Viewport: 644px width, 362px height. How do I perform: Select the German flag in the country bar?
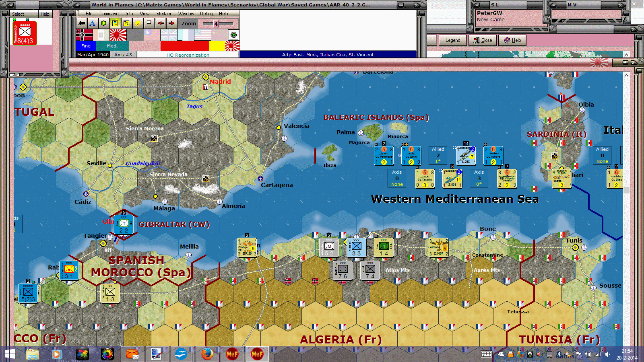click(85, 35)
